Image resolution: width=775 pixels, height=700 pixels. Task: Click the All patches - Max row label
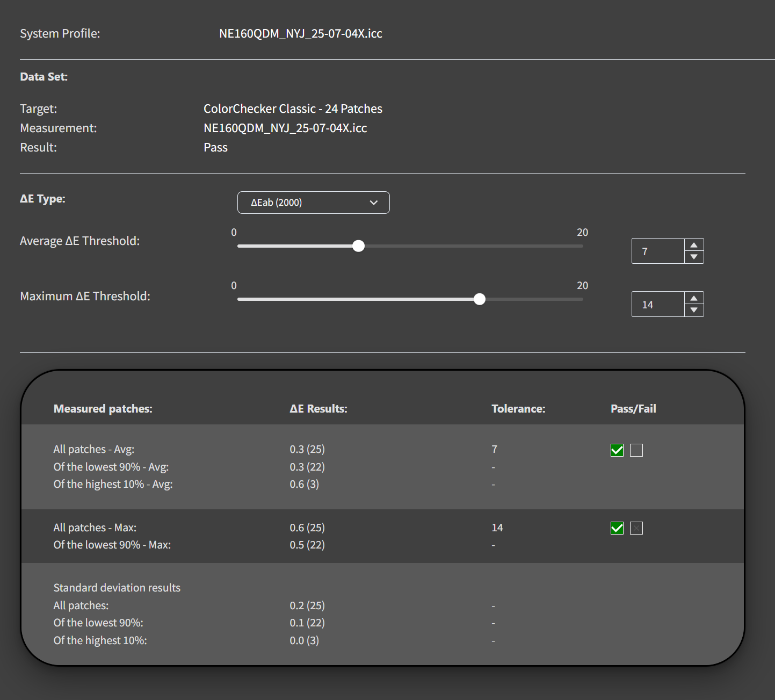95,528
